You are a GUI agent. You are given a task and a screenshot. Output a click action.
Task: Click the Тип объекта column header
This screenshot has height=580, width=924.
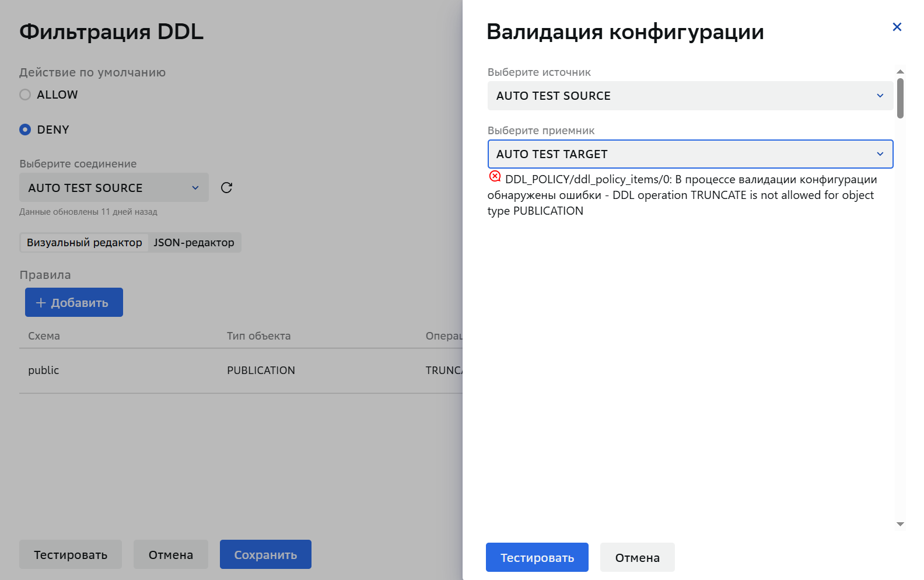click(x=258, y=336)
